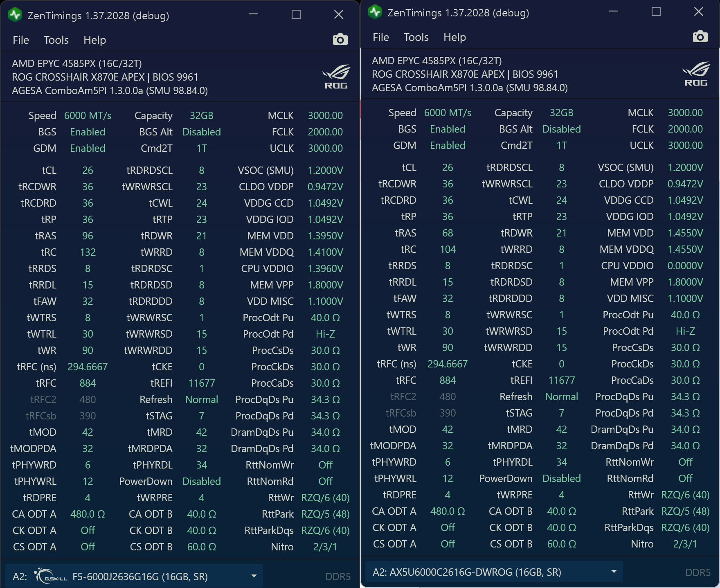Click MEM VDDQ value 1.4550V in right window
Image resolution: width=720 pixels, height=588 pixels.
(x=686, y=250)
